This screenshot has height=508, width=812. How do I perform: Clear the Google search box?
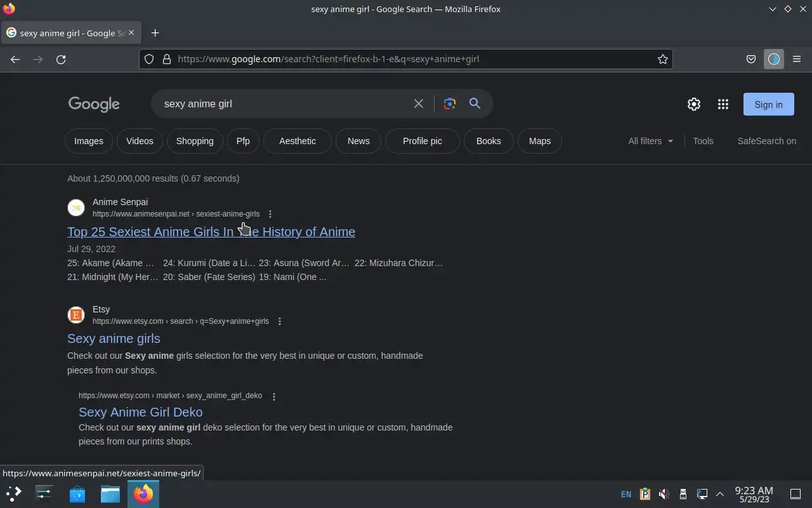coord(419,104)
